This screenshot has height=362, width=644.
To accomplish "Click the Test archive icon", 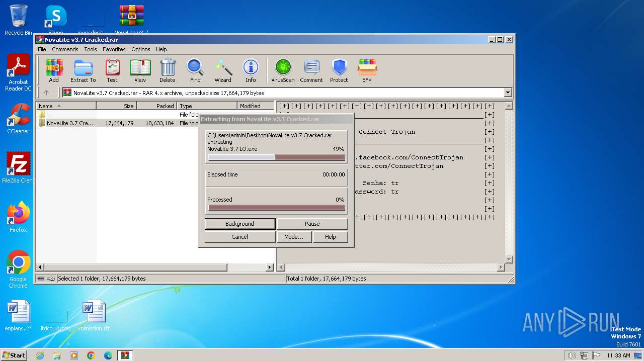I will point(112,70).
